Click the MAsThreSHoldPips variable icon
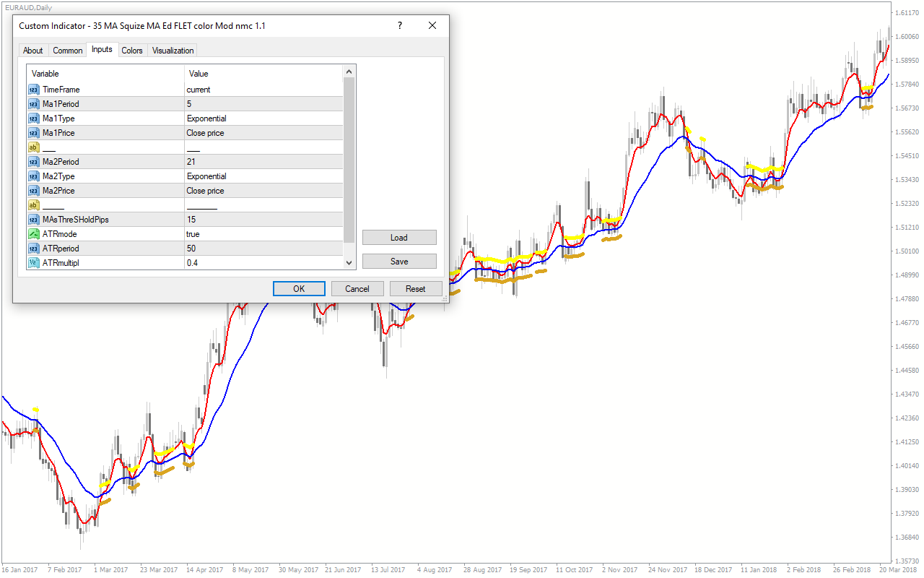Image resolution: width=924 pixels, height=578 pixels. click(34, 220)
